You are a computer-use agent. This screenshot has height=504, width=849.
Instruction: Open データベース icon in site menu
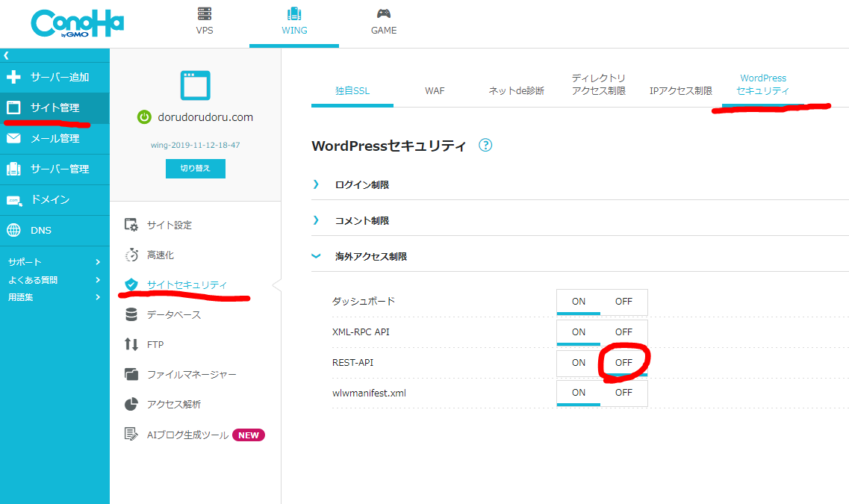click(x=131, y=314)
